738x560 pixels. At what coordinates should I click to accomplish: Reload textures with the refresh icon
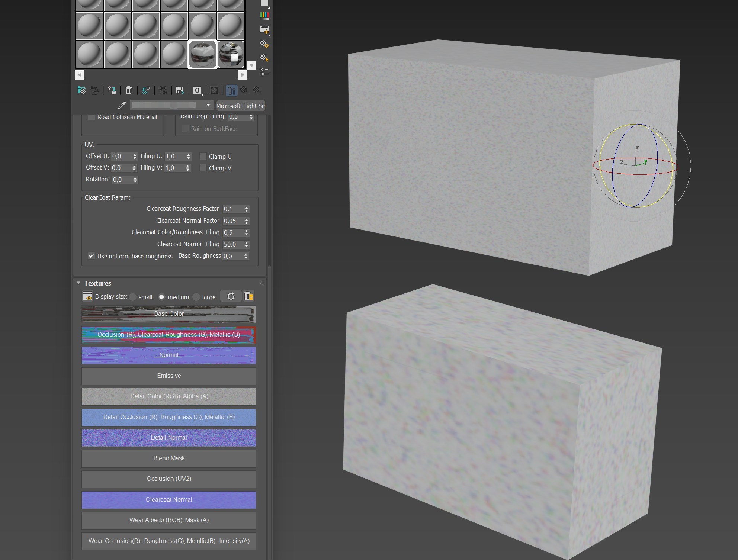tap(231, 296)
